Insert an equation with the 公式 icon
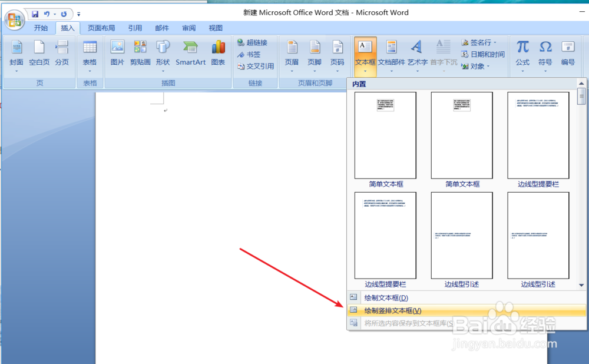The image size is (589, 364). click(x=522, y=53)
